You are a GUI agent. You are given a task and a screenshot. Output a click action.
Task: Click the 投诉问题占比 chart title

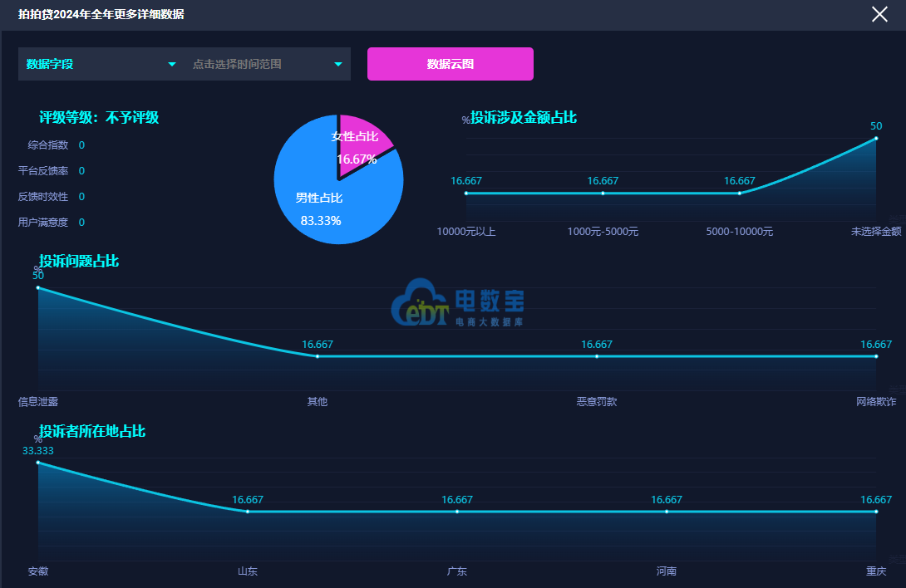79,261
